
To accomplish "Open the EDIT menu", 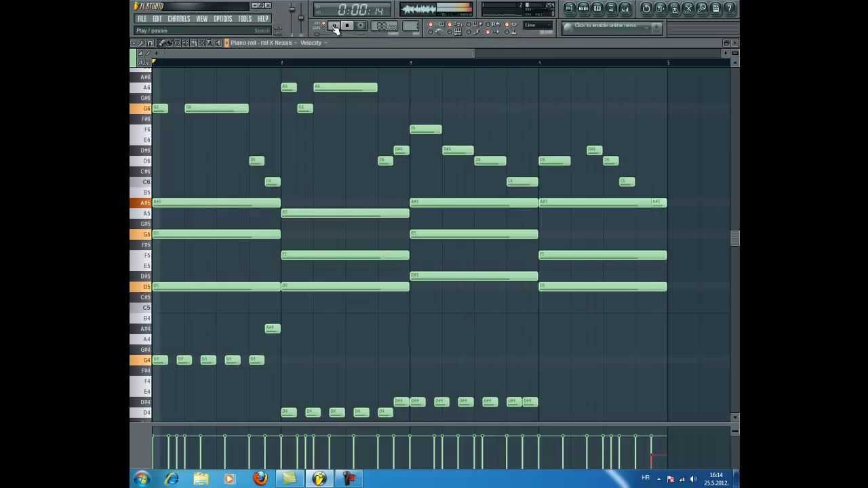I will (157, 19).
